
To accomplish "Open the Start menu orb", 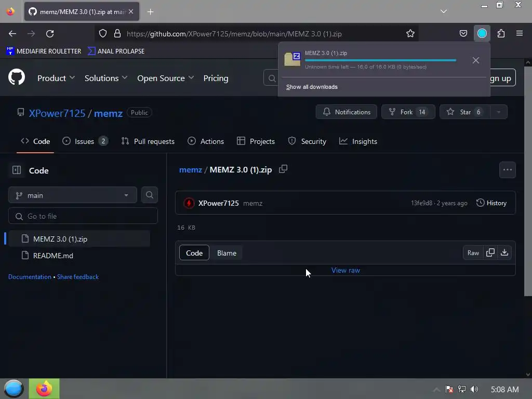I will point(14,389).
